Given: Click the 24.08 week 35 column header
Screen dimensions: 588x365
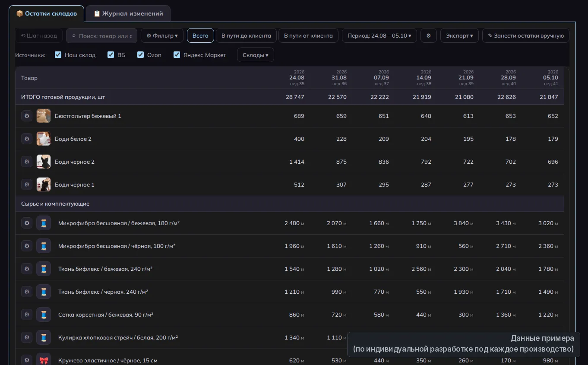Looking at the screenshot, I should pyautogui.click(x=297, y=78).
